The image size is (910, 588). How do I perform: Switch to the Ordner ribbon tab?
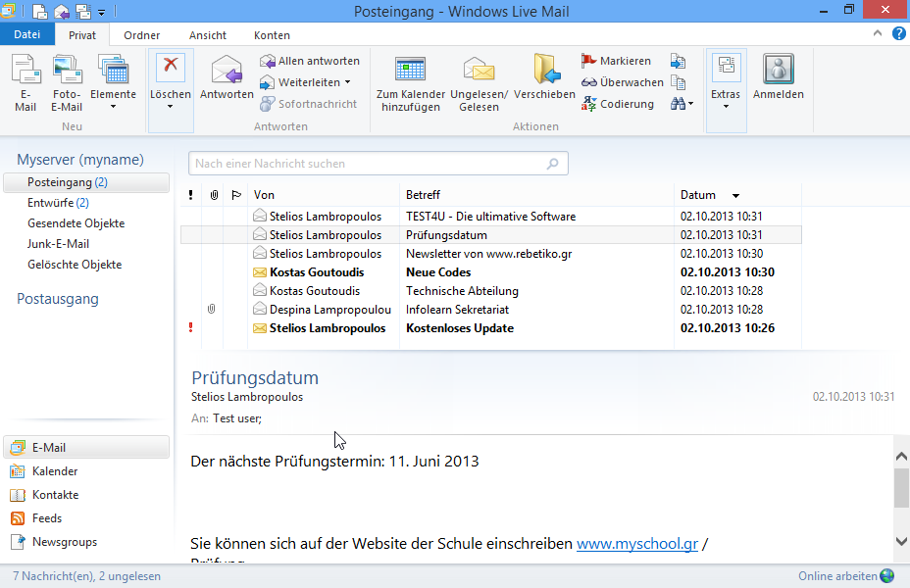pos(141,35)
